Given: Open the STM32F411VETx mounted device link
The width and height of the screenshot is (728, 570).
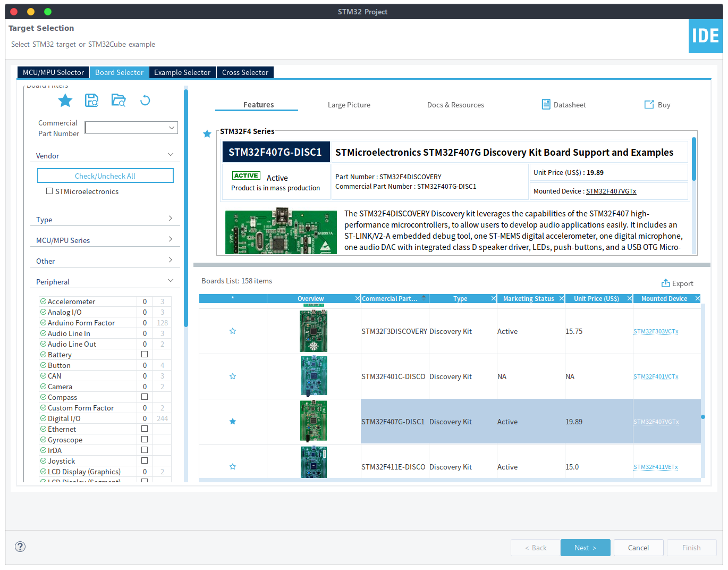Looking at the screenshot, I should tap(656, 467).
